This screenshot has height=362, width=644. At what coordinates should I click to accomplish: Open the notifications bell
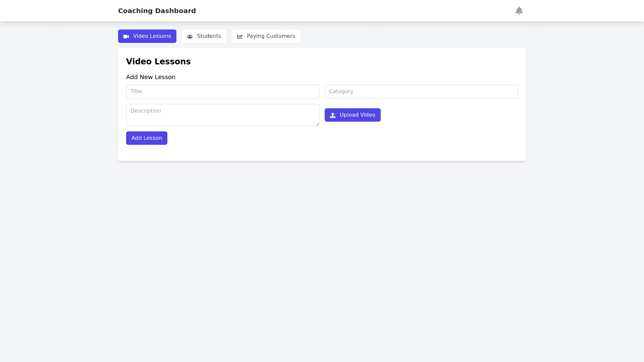pyautogui.click(x=519, y=11)
